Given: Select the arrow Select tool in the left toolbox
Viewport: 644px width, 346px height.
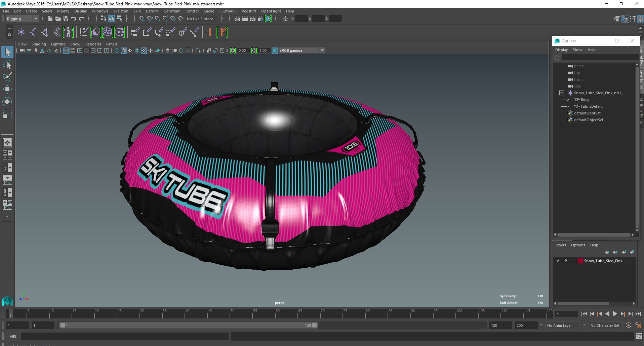Looking at the screenshot, I should click(x=7, y=52).
